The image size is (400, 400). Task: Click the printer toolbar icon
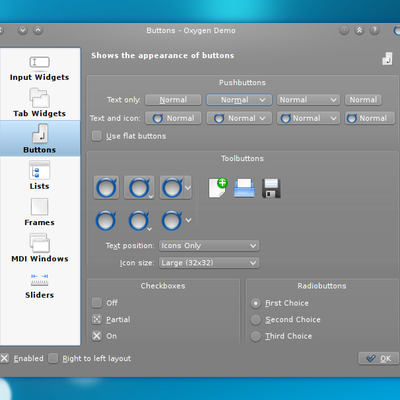pyautogui.click(x=244, y=188)
